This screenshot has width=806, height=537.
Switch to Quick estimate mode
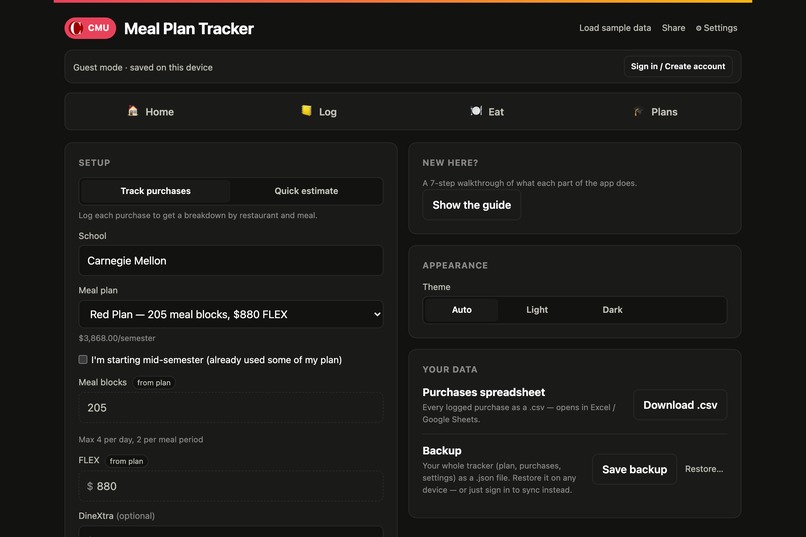pyautogui.click(x=306, y=191)
